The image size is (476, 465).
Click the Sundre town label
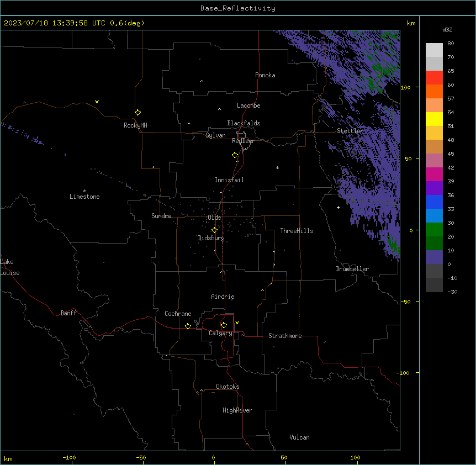pyautogui.click(x=161, y=216)
